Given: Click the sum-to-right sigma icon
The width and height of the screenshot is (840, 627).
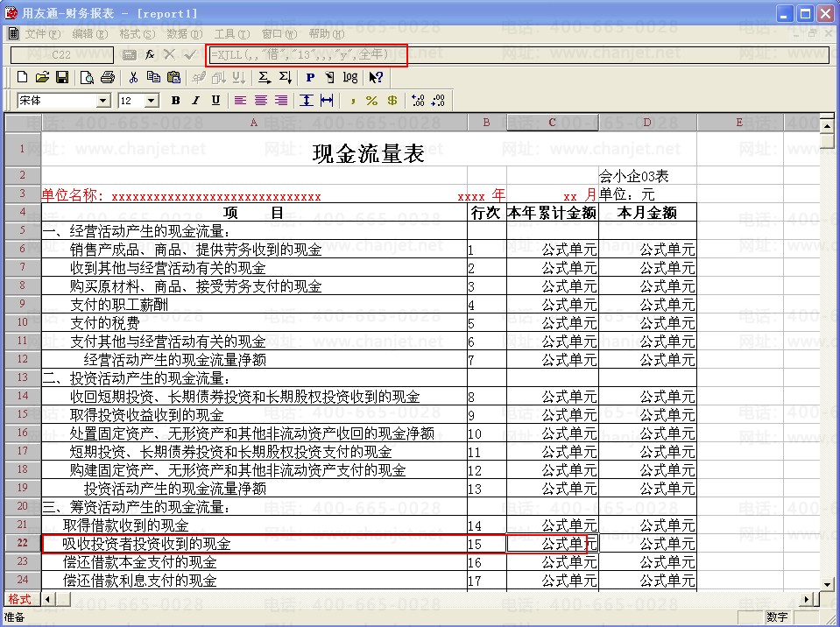Looking at the screenshot, I should [x=265, y=78].
